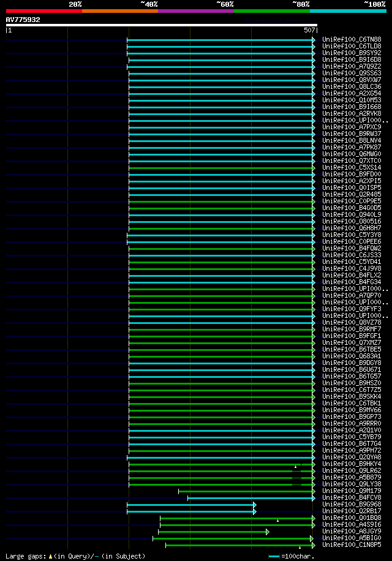Select the UniRef100_Q2RB17 label
Screen dimensions: 392x561
(352, 511)
